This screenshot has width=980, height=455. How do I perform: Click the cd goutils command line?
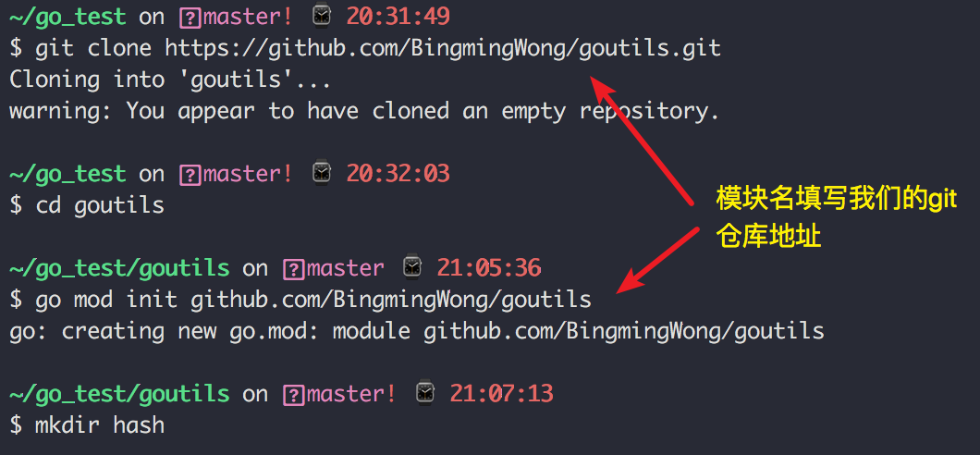point(87,205)
